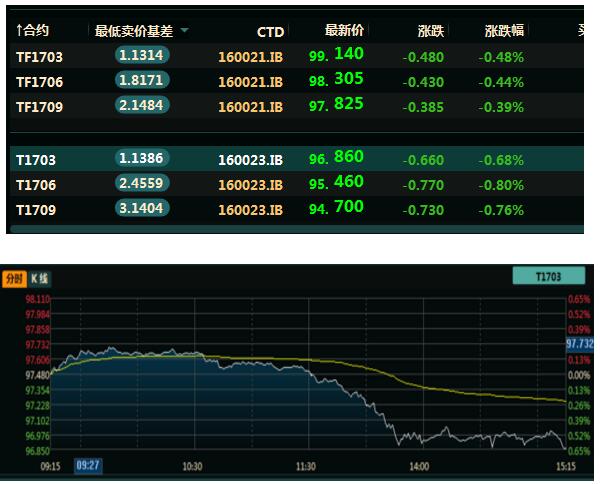Click the 3.1404 basis badge for T1709
The image size is (600, 484).
tap(141, 209)
